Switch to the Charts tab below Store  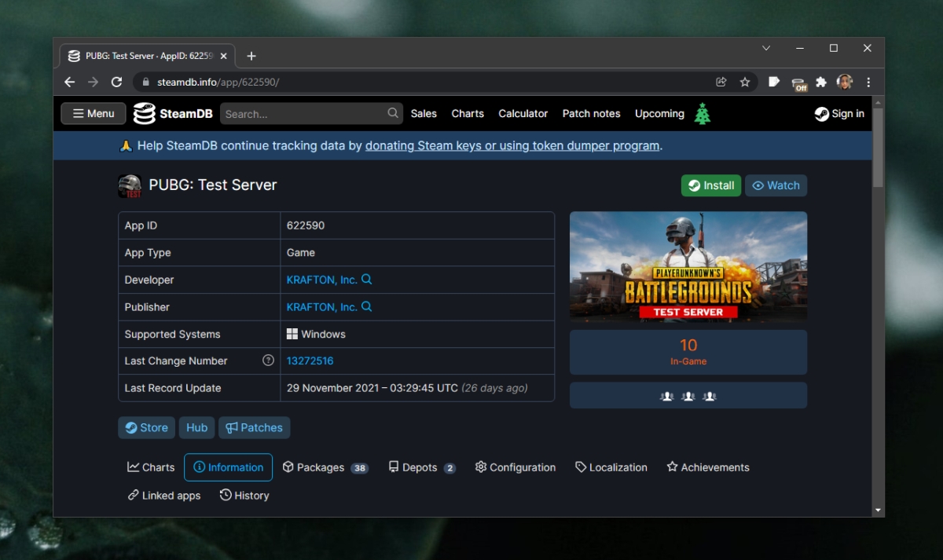pos(151,467)
